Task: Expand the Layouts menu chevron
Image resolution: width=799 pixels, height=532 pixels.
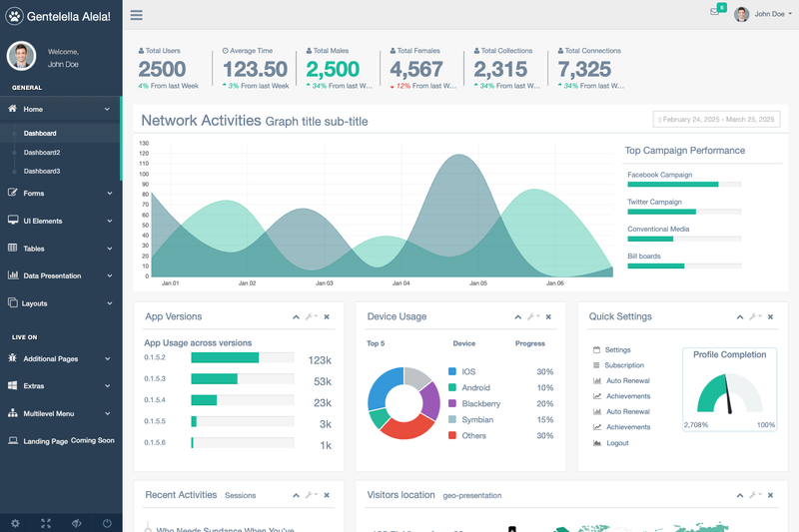Action: (x=109, y=303)
